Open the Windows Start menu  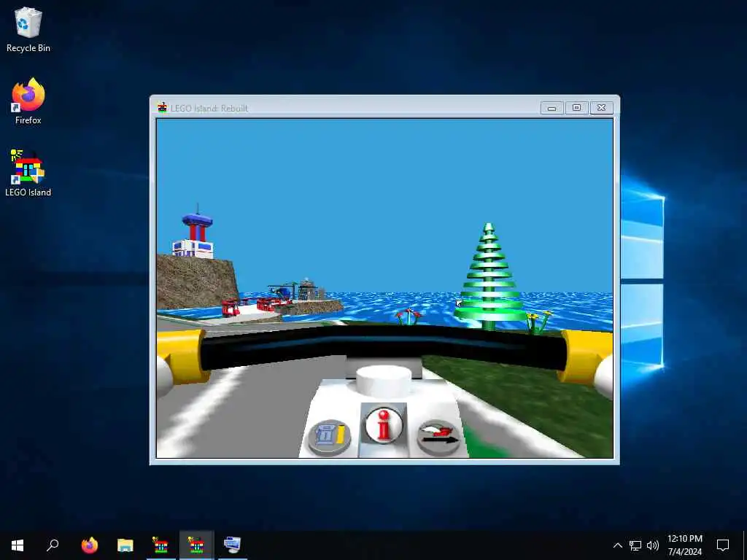[18, 545]
